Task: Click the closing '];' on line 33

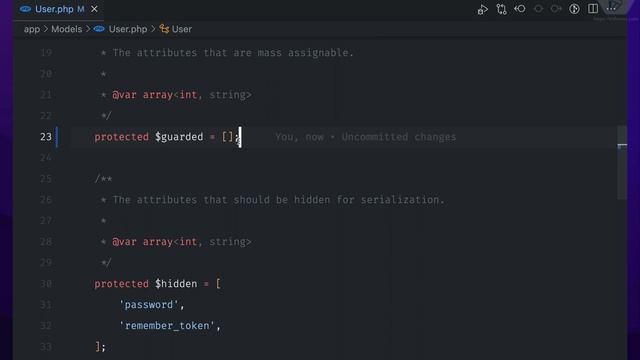Action: (100, 347)
